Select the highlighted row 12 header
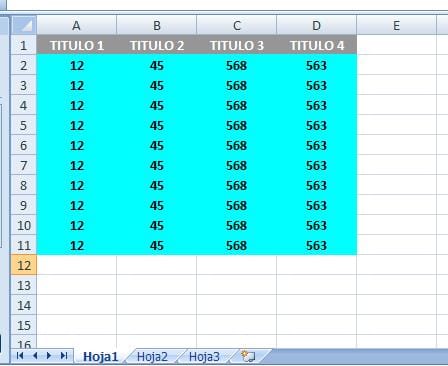 click(x=24, y=265)
